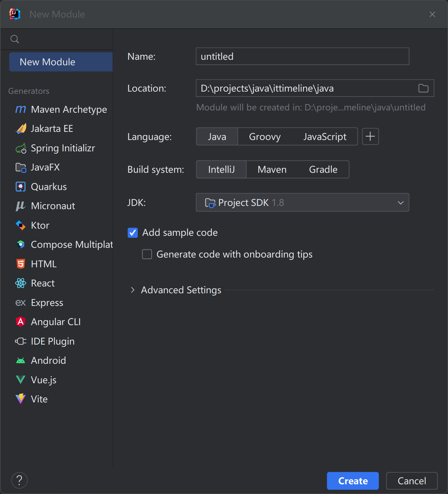The image size is (448, 494).
Task: Click the search magnifier icon
Action: [15, 39]
